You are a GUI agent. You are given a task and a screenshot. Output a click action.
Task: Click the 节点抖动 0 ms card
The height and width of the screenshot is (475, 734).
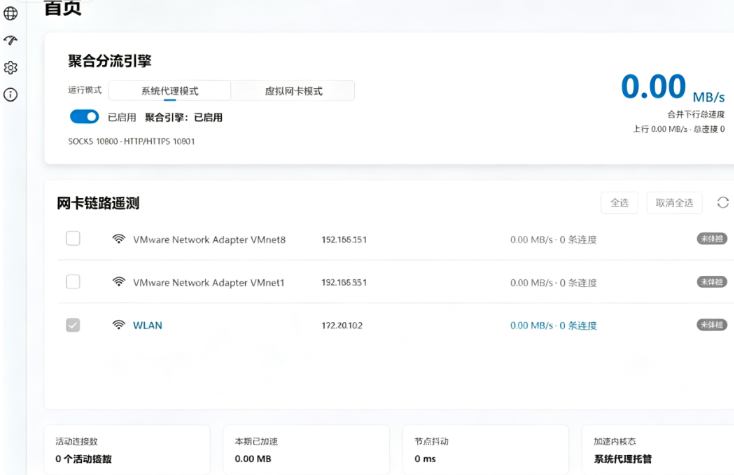pyautogui.click(x=485, y=450)
